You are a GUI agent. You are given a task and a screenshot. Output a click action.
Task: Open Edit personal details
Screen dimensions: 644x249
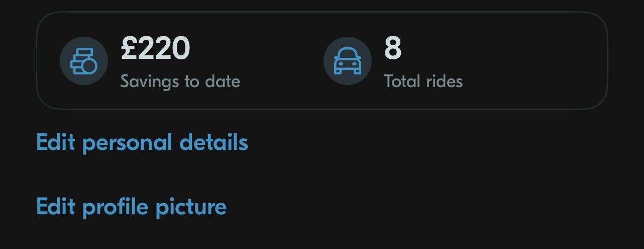tap(142, 142)
